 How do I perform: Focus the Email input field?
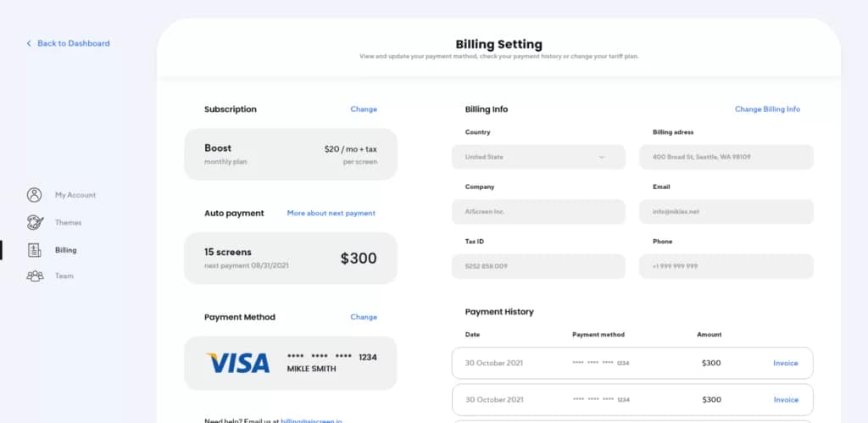(726, 211)
